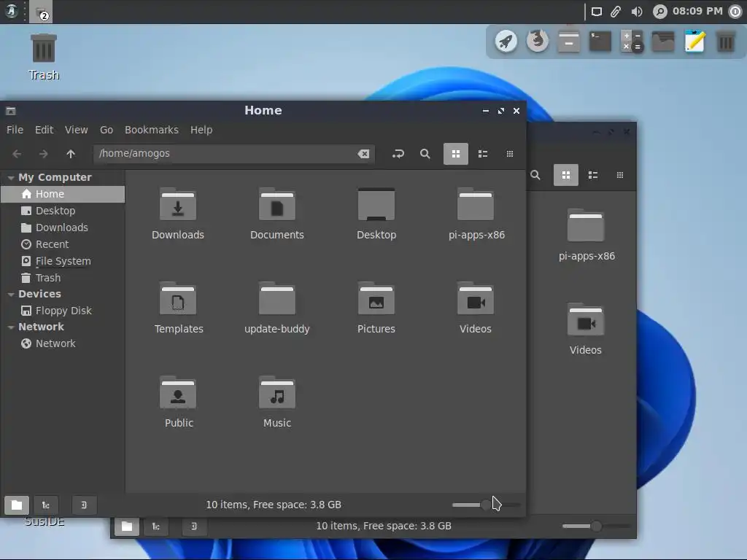This screenshot has height=560, width=747.
Task: Go up to the parent directory
Action: click(x=71, y=154)
